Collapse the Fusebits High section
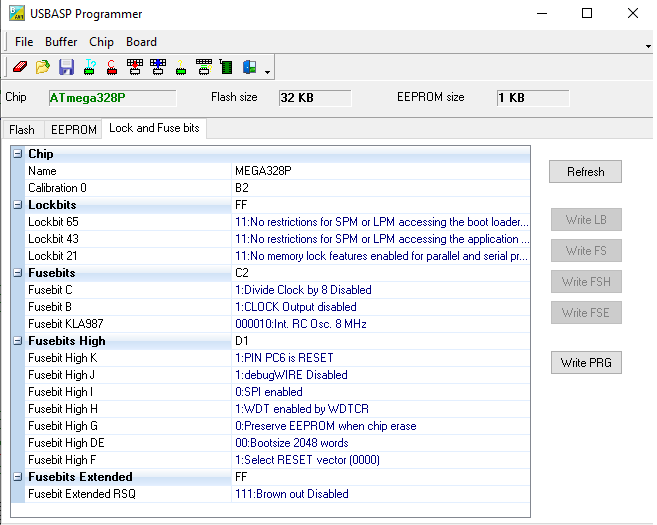Viewport: 657px width, 525px height. (x=18, y=341)
